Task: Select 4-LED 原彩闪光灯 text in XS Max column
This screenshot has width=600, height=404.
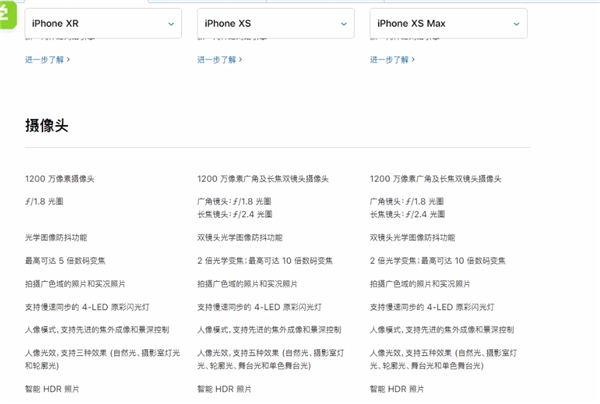Action: click(x=460, y=307)
